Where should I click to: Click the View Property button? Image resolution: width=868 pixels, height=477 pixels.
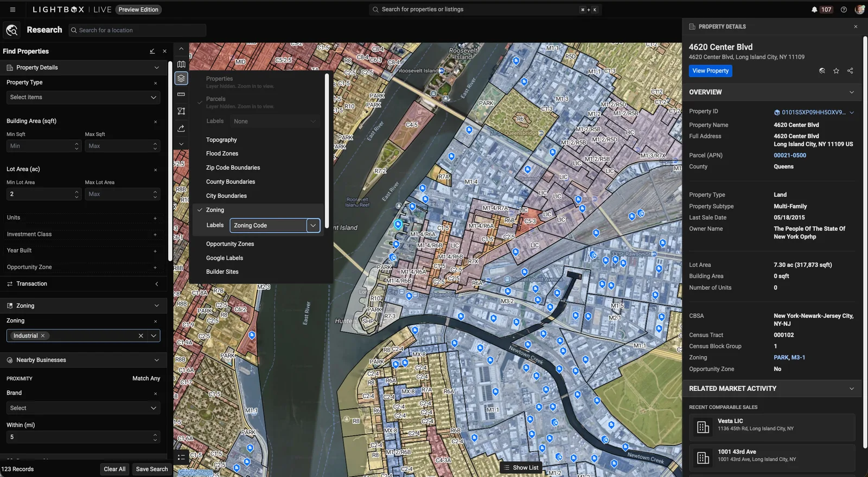(x=711, y=71)
